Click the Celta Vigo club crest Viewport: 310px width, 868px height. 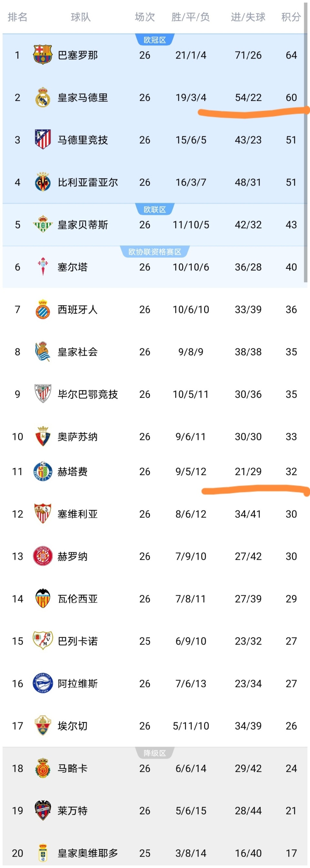click(43, 267)
